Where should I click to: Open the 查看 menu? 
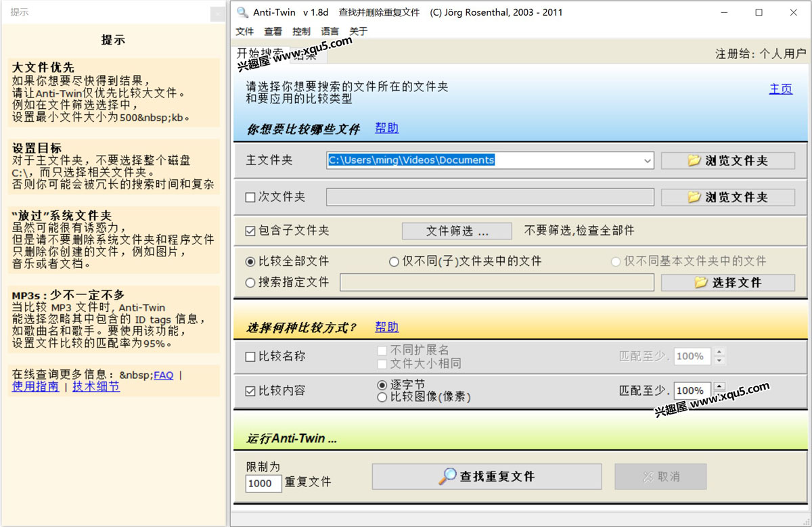(x=273, y=31)
